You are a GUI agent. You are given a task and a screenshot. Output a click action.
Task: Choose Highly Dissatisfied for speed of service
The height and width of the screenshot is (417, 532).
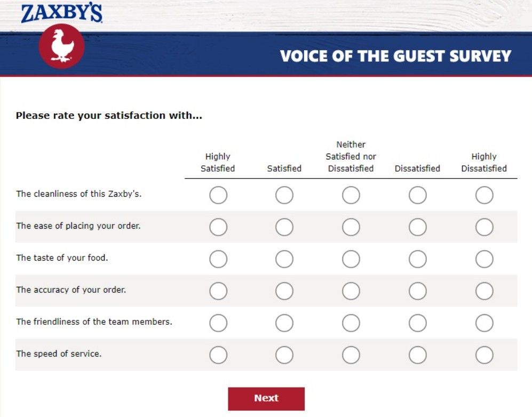(x=484, y=355)
